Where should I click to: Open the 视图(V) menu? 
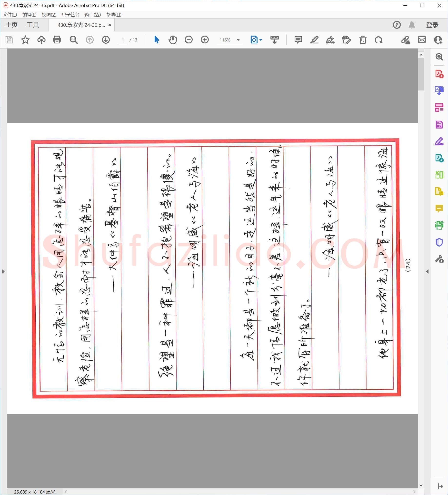tap(49, 14)
